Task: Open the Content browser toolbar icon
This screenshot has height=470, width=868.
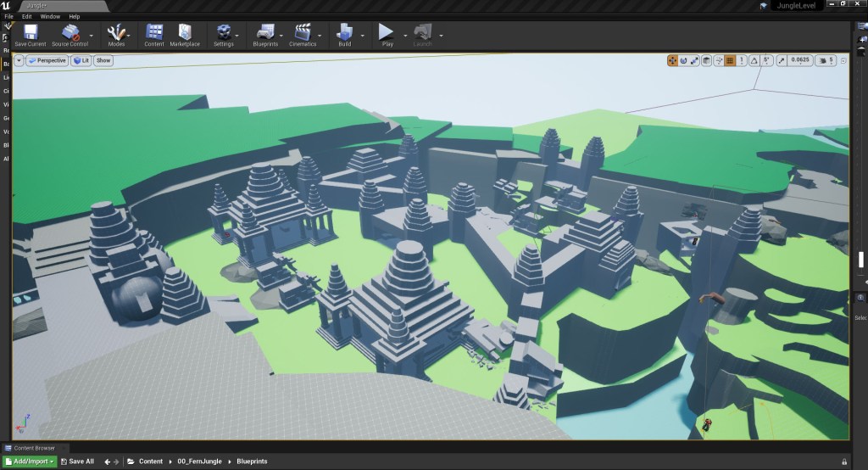Action: click(154, 32)
